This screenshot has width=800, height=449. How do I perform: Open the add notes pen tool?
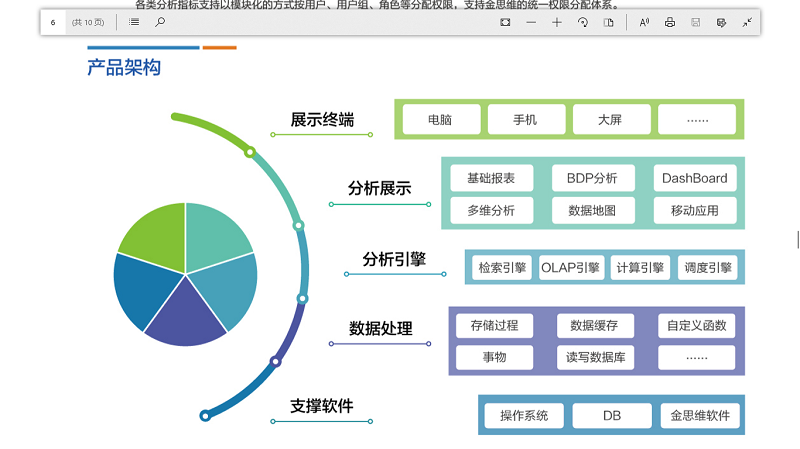coord(721,22)
